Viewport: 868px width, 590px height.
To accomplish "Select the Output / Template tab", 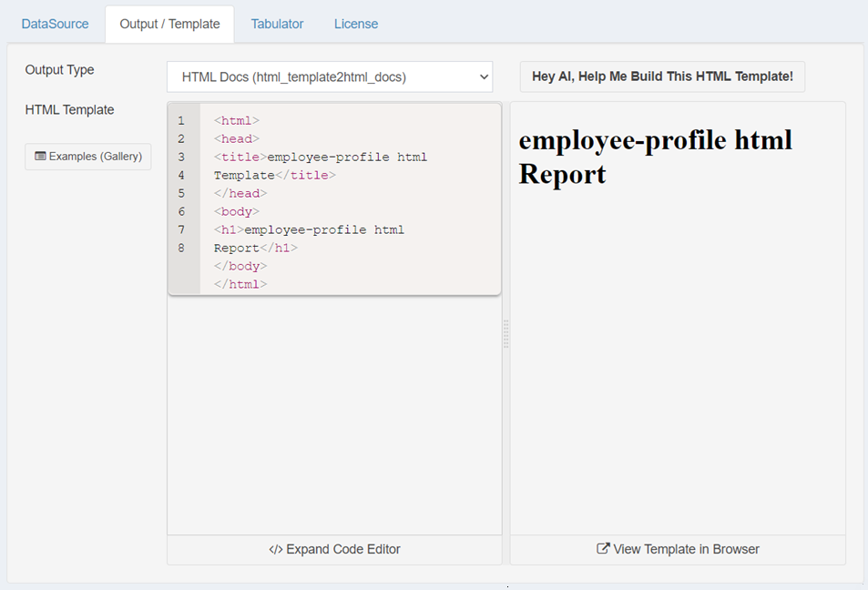I will (169, 24).
